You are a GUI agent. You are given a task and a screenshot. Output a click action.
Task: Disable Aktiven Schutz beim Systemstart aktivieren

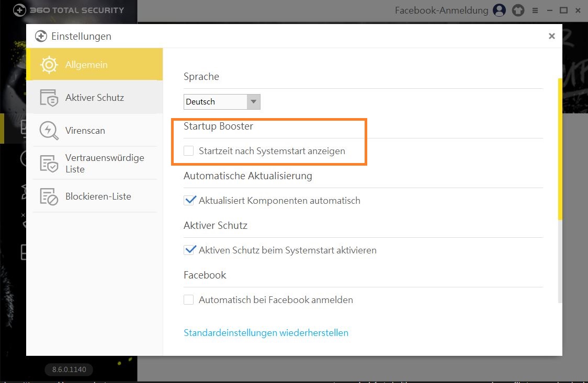pos(189,250)
